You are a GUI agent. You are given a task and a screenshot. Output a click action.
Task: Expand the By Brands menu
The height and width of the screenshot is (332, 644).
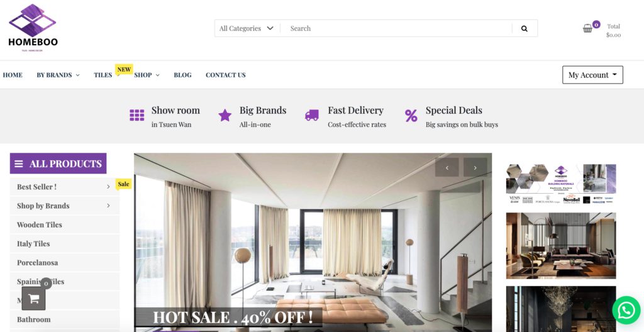tap(58, 75)
